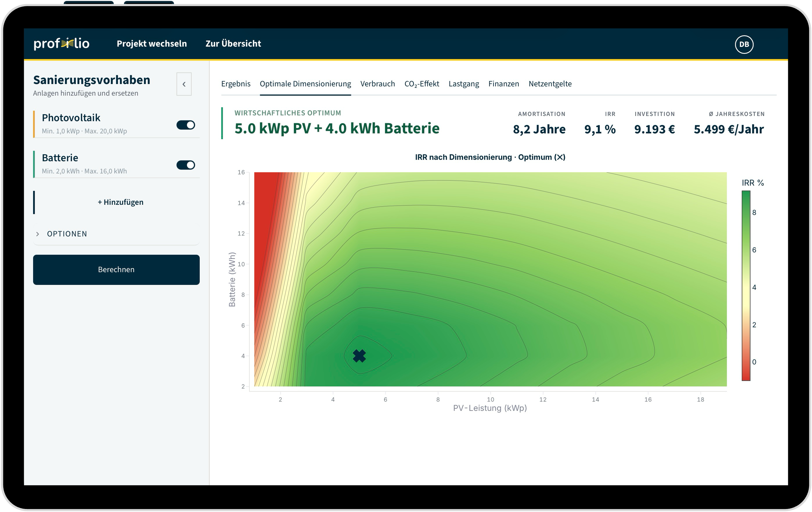Switch to the Verbrauch tab
The height and width of the screenshot is (512, 812).
(377, 84)
